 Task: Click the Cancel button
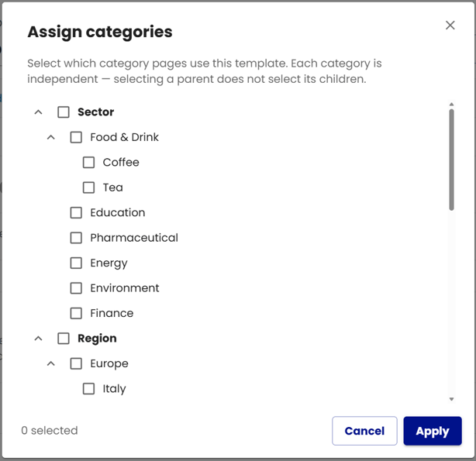[364, 431]
